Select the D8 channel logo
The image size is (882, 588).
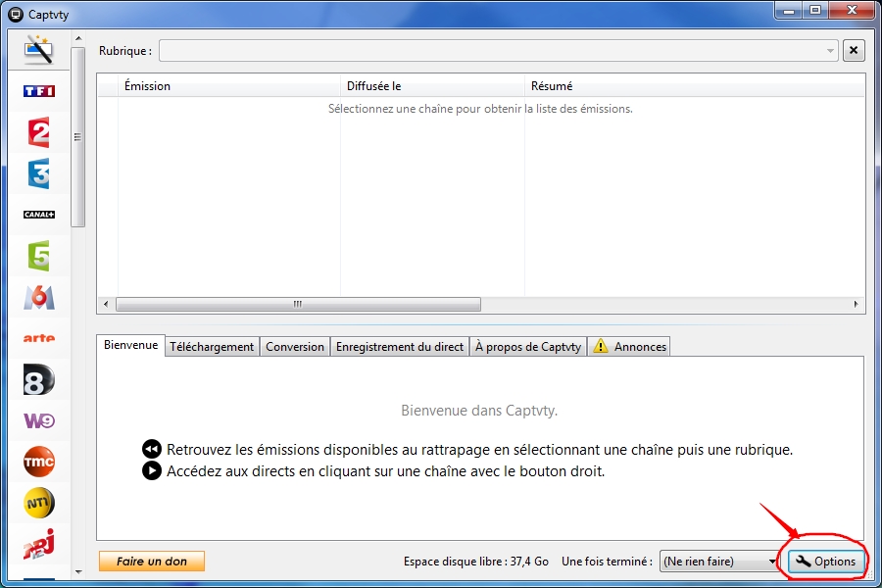coord(39,379)
